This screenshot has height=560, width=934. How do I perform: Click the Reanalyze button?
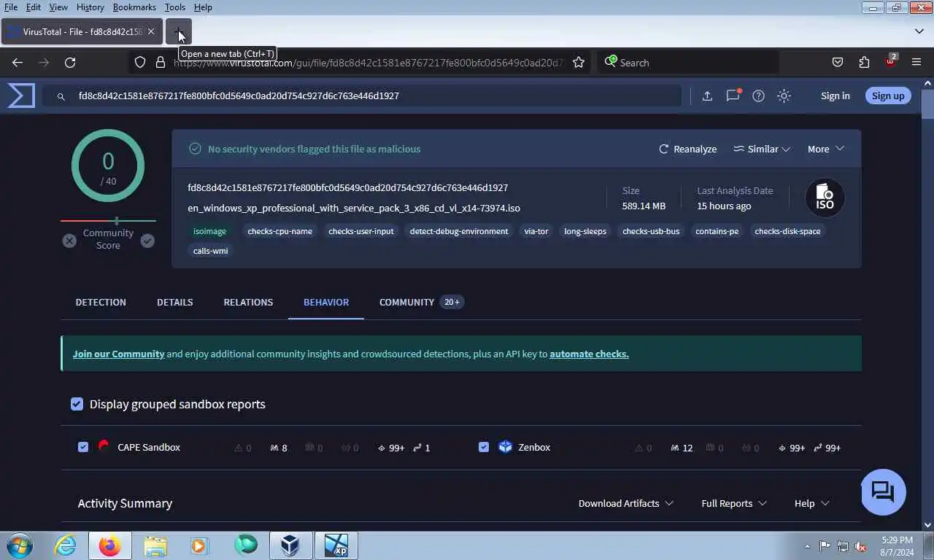[x=687, y=149]
